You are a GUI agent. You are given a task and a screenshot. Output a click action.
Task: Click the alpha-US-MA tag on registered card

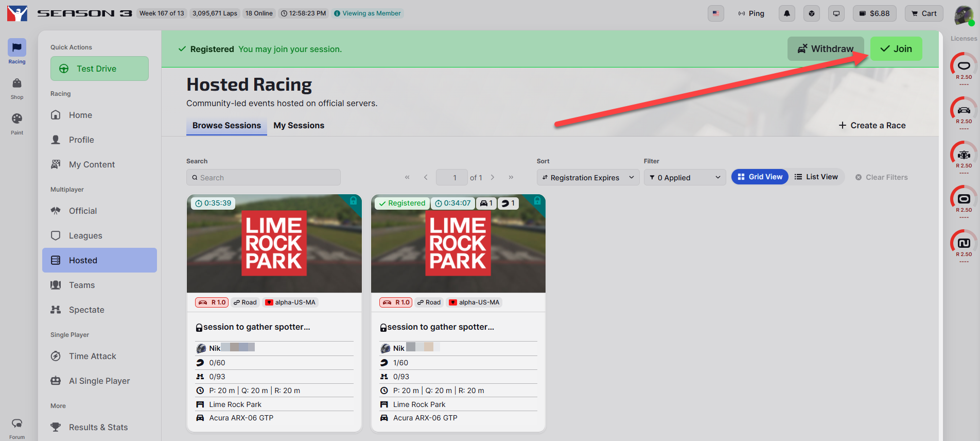(474, 302)
